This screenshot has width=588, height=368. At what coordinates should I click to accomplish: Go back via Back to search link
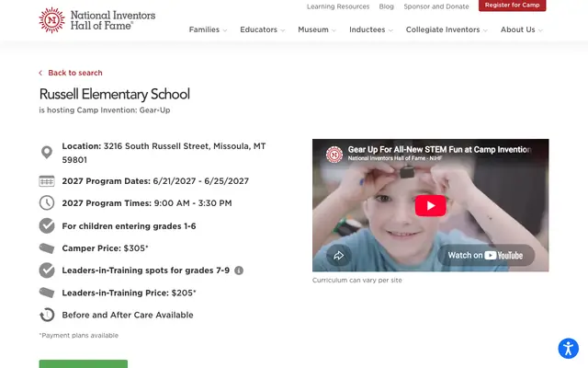coord(75,73)
